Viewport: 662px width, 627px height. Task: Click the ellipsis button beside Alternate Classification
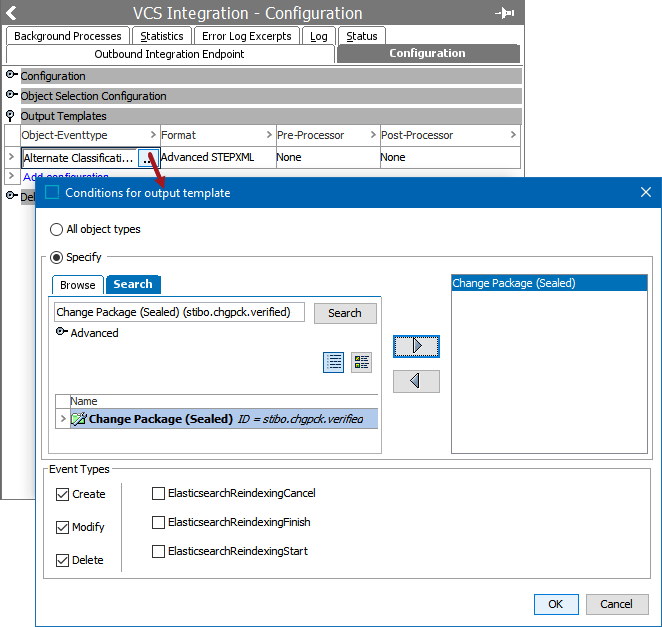click(x=147, y=158)
